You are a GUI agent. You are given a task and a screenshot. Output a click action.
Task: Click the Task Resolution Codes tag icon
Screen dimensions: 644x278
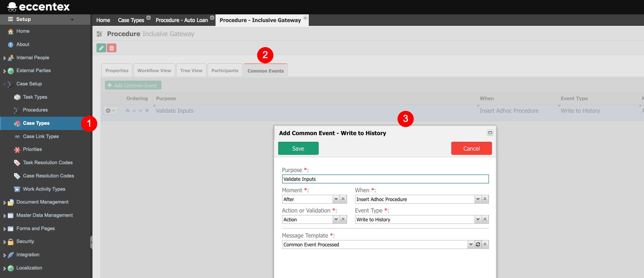tap(17, 163)
